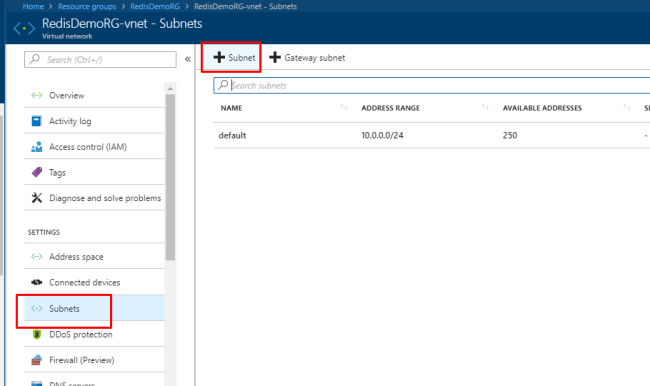This screenshot has height=386, width=650.
Task: Click the NAME column header
Action: 231,108
